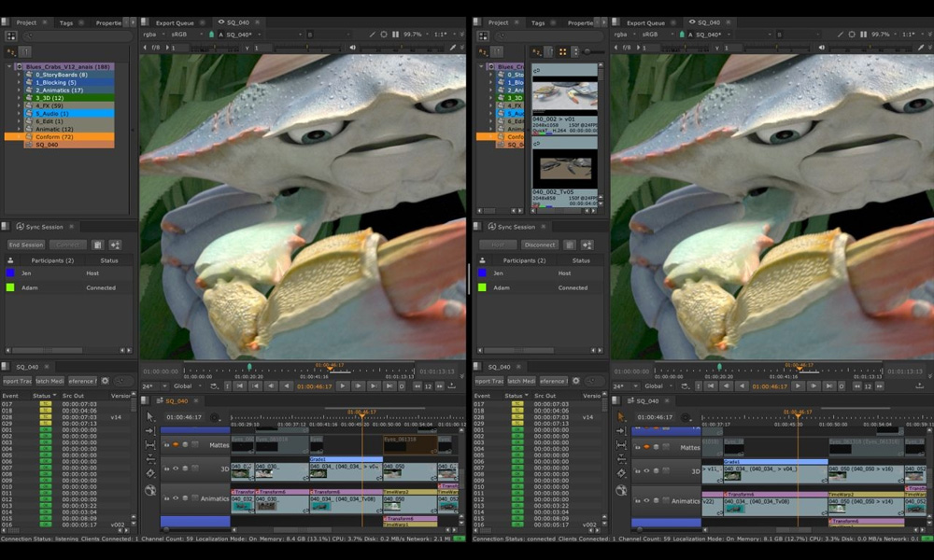Image resolution: width=934 pixels, height=560 pixels.
Task: Select the arrow selection tool in left timeline
Action: point(150,416)
